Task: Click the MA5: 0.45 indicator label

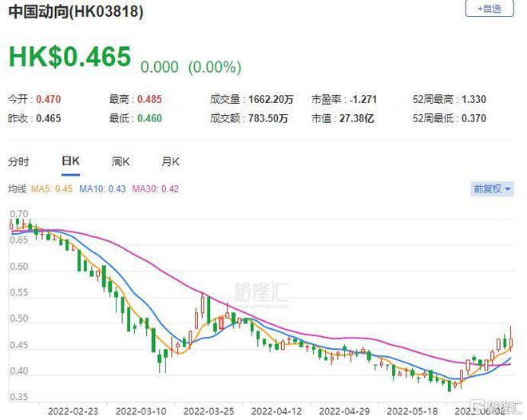Action: [52, 188]
